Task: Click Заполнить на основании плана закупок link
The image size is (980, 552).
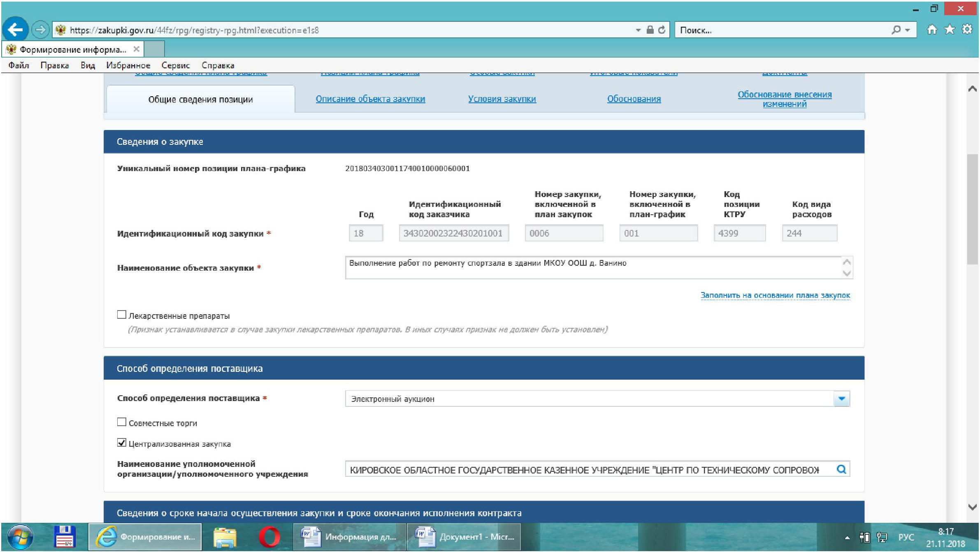Action: [775, 295]
